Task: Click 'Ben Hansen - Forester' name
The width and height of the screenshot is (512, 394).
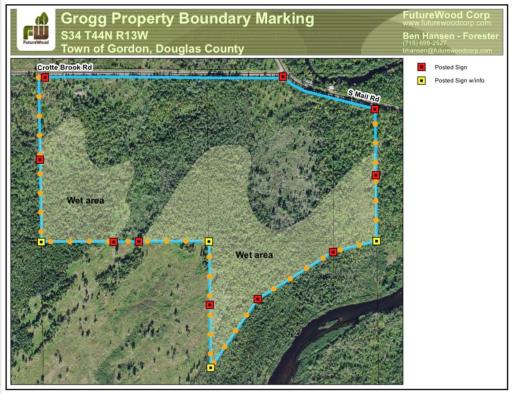Action: click(x=451, y=36)
